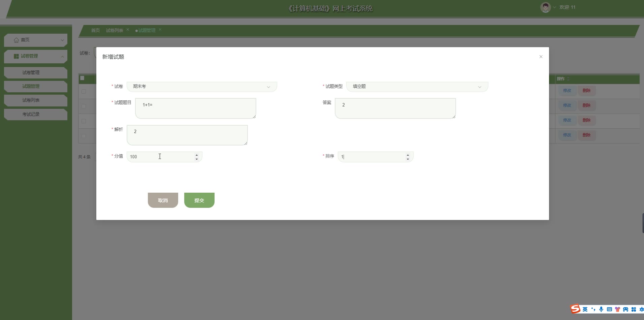This screenshot has width=644, height=320.
Task: Tick the checkbox of the first table row
Action: (84, 91)
